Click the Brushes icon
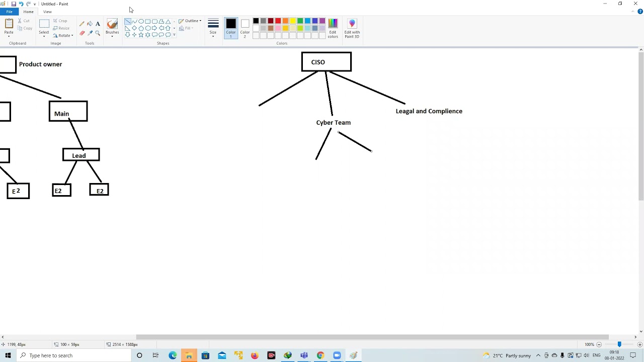Viewport: 644px width, 362px height. [x=112, y=24]
